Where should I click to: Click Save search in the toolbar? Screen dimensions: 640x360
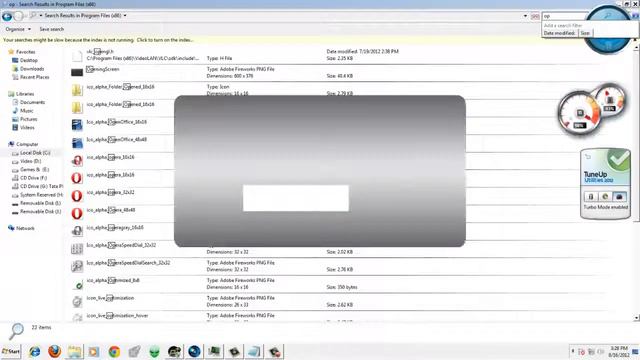coord(51,29)
